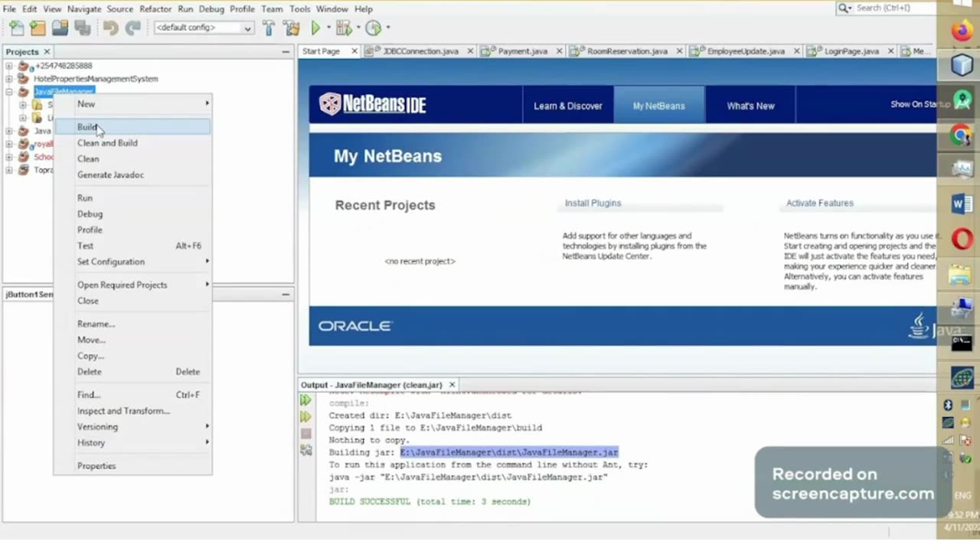Screen dimensions: 980x551
Task: Open the Refactor menu in menu bar
Action: click(155, 9)
